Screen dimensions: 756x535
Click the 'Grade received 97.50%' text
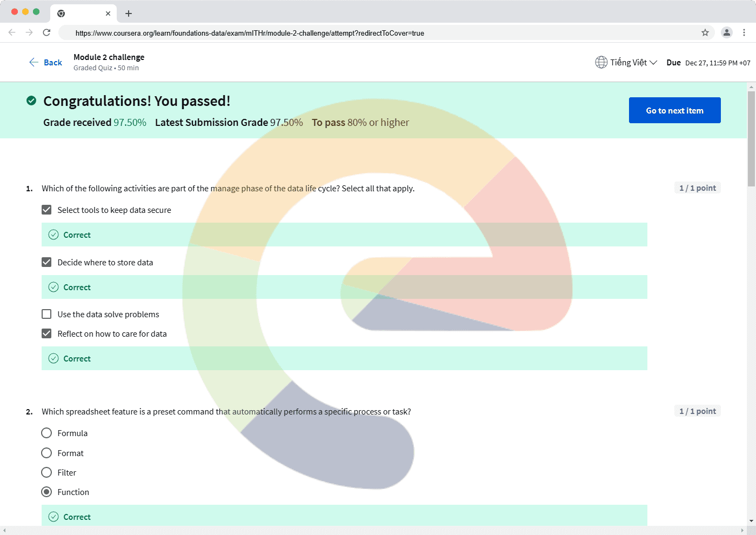pyautogui.click(x=95, y=123)
